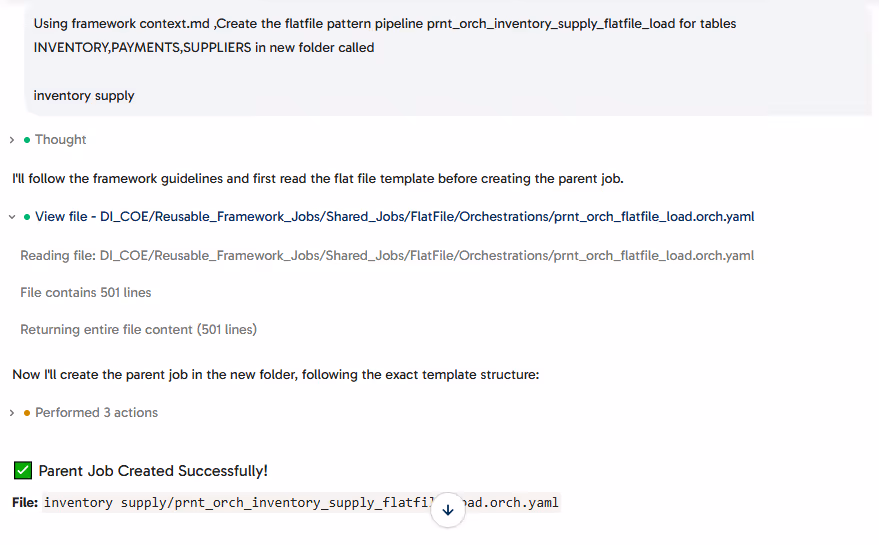Collapse the View file section chevron
The height and width of the screenshot is (545, 879).
12,217
